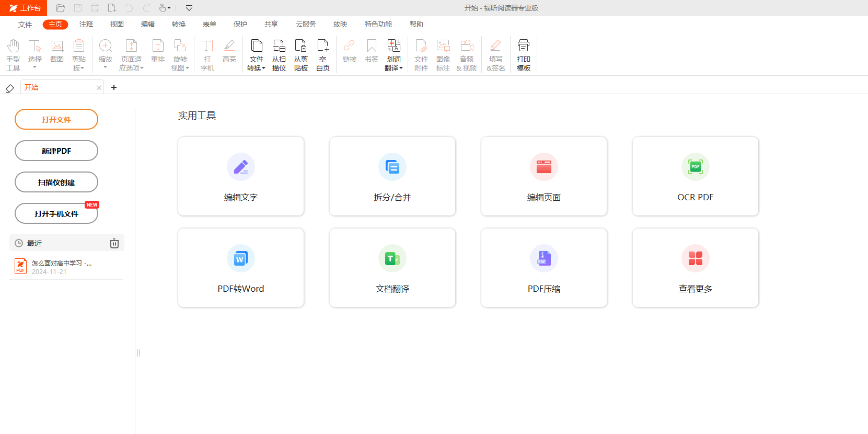
Task: Click the 打开文件 button
Action: point(56,119)
